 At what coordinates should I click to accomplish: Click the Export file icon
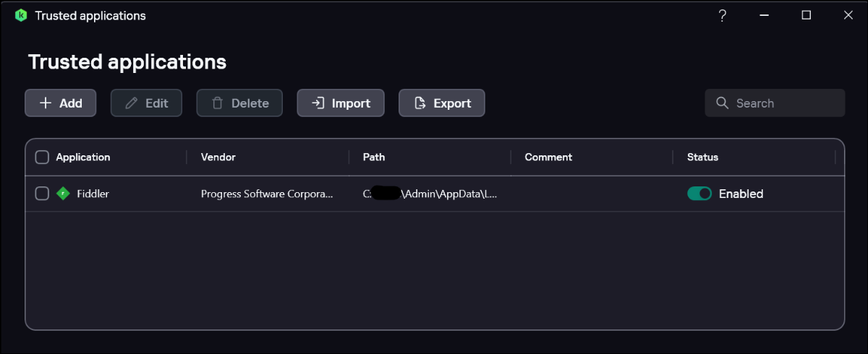(420, 103)
